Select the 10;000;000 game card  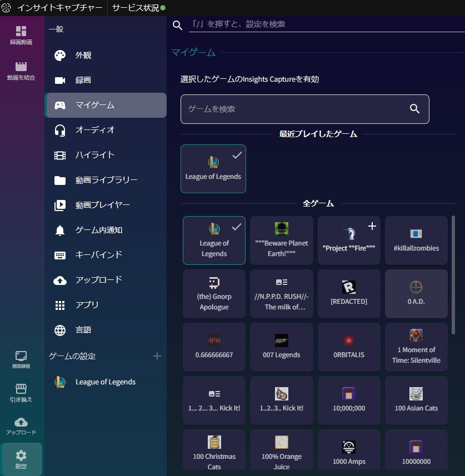(x=349, y=400)
